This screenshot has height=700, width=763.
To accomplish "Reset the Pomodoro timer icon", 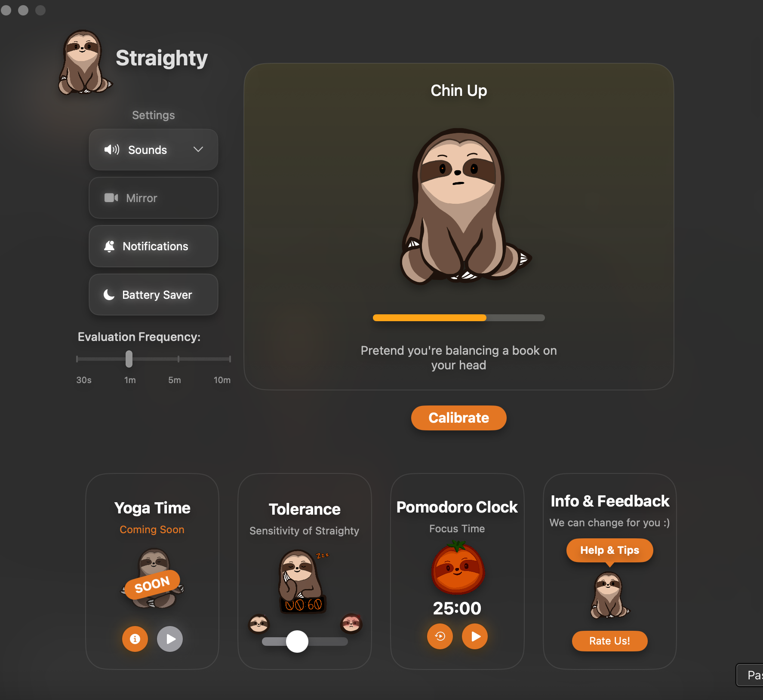I will click(440, 636).
